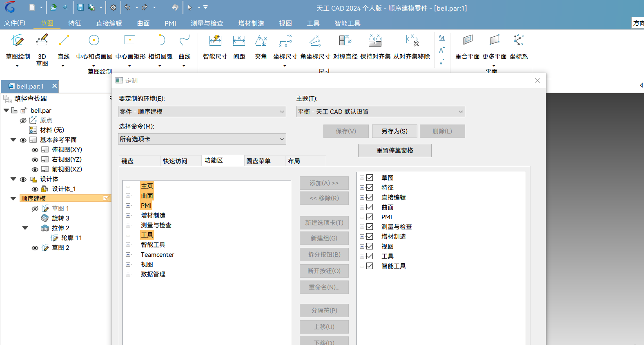Open the 键盘 tab in customize dialog

(x=139, y=161)
